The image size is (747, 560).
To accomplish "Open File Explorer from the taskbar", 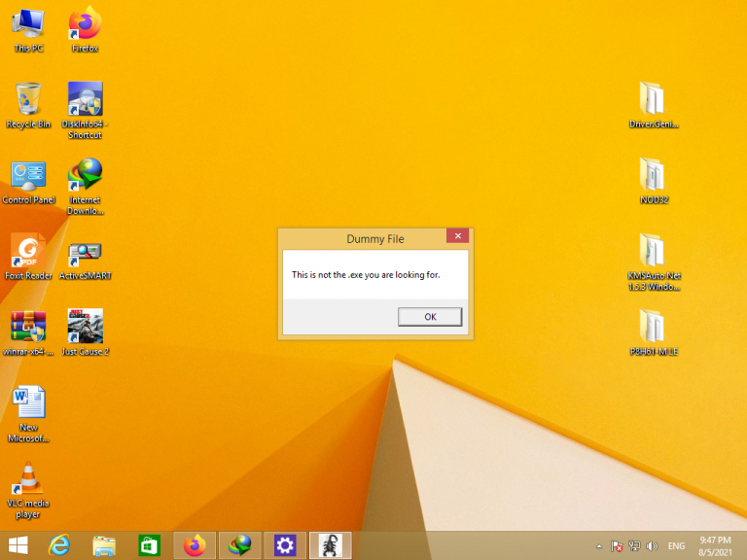I will (x=105, y=545).
